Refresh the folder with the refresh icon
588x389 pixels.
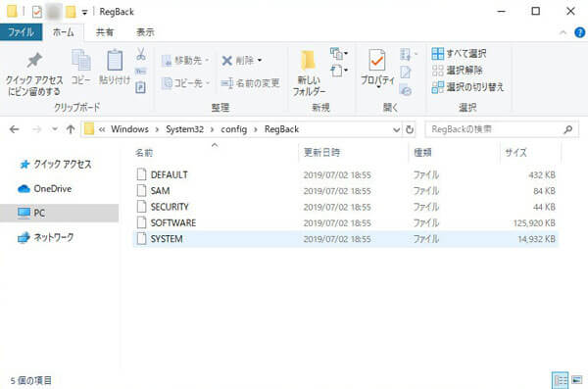[x=410, y=129]
